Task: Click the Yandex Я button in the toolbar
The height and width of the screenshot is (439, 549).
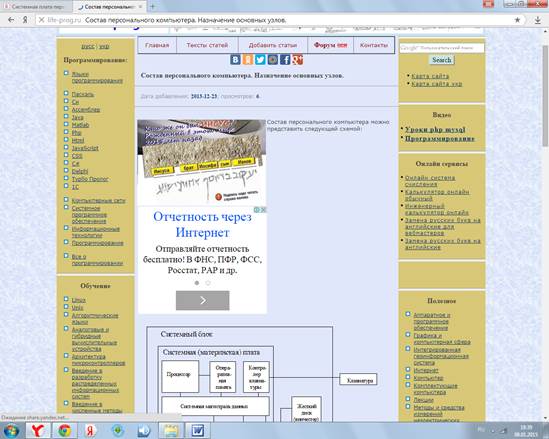Action: click(25, 20)
